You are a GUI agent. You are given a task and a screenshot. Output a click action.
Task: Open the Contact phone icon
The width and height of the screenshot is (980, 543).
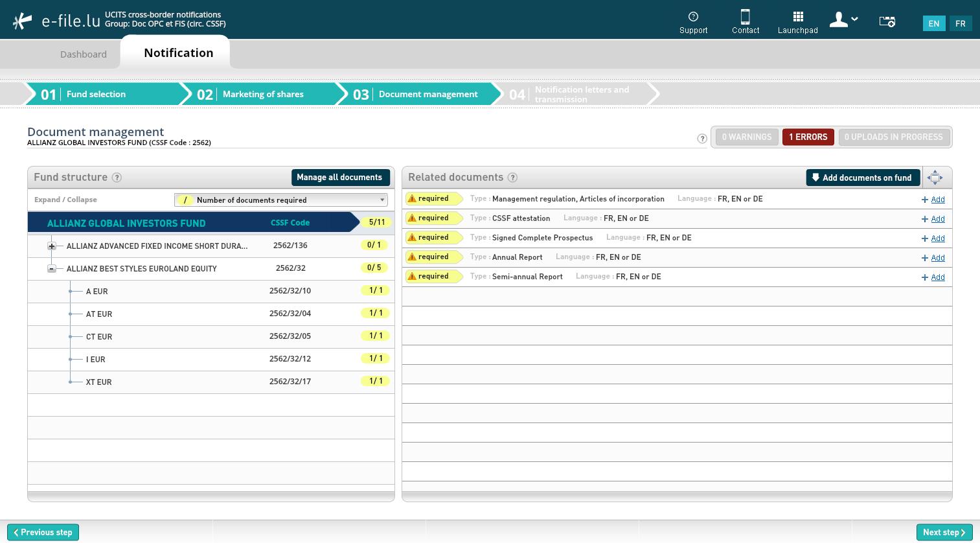[x=746, y=21]
